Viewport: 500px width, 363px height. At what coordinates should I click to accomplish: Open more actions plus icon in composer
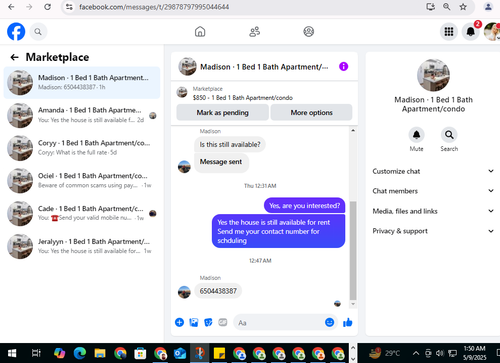(179, 322)
